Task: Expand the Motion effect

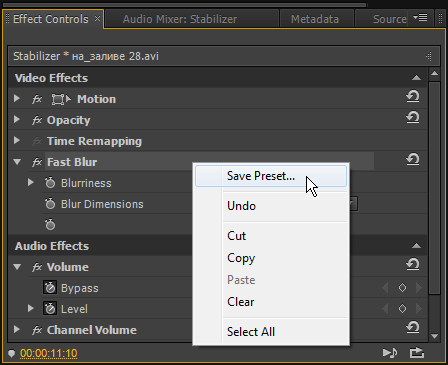Action: point(17,99)
